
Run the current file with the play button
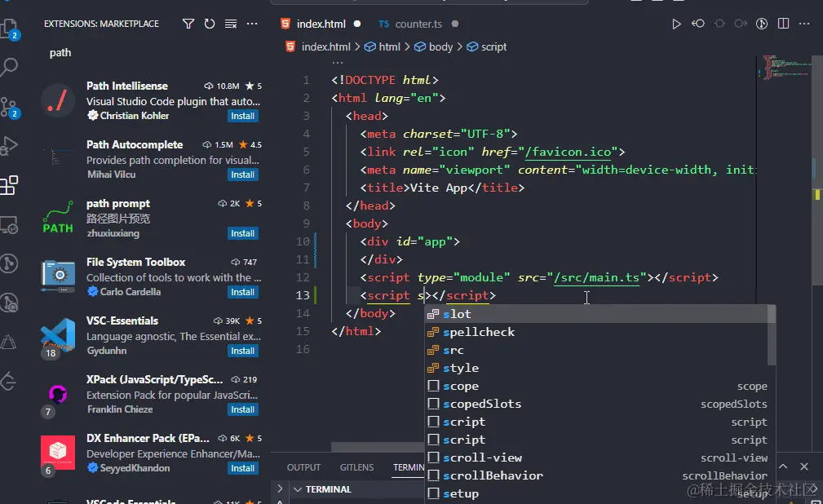coord(676,24)
